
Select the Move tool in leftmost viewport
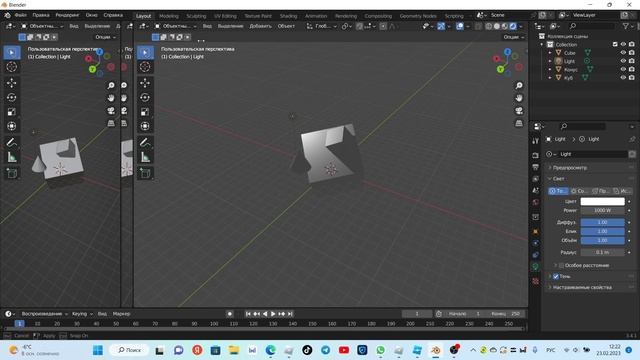click(x=12, y=83)
